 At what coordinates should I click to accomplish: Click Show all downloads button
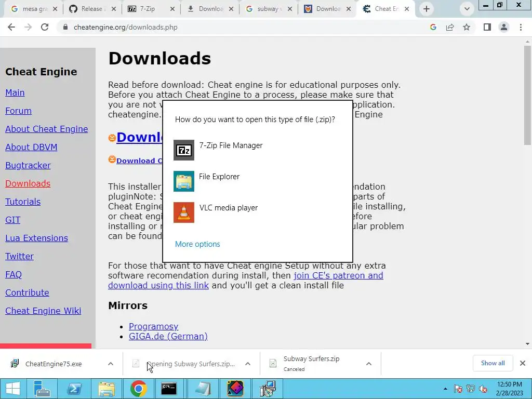493,363
